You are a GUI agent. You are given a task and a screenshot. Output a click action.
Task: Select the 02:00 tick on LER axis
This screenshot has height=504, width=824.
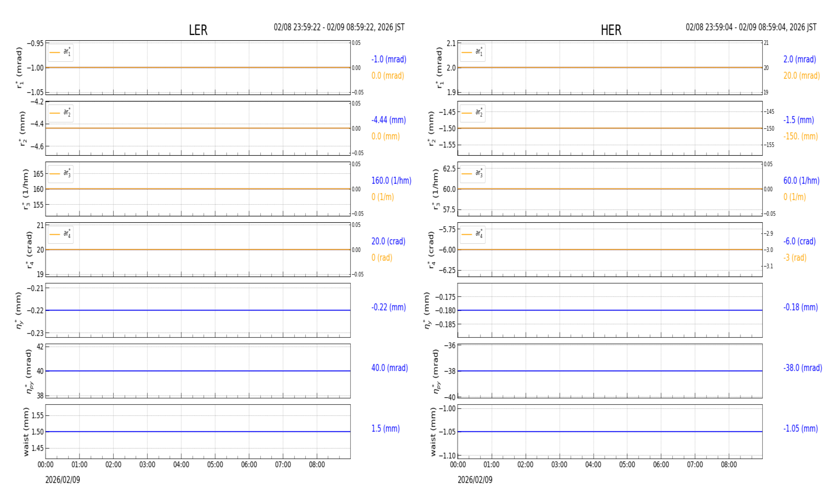point(113,465)
